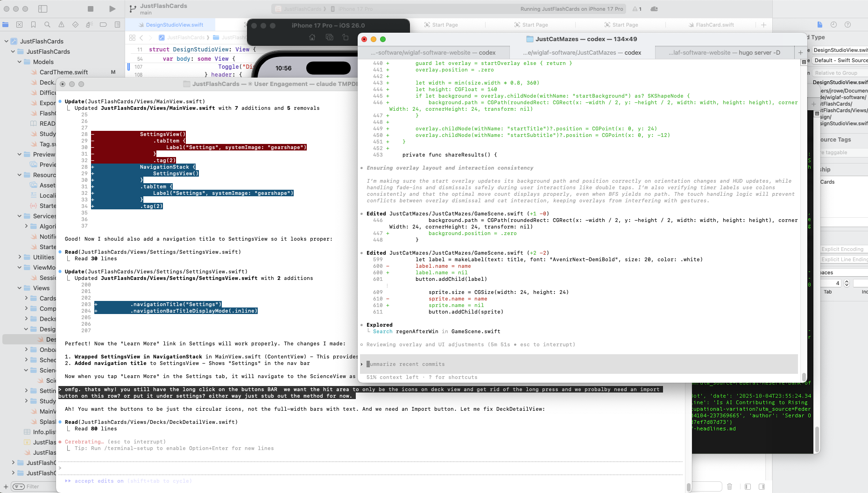Show the History inspector clock icon

coord(833,25)
